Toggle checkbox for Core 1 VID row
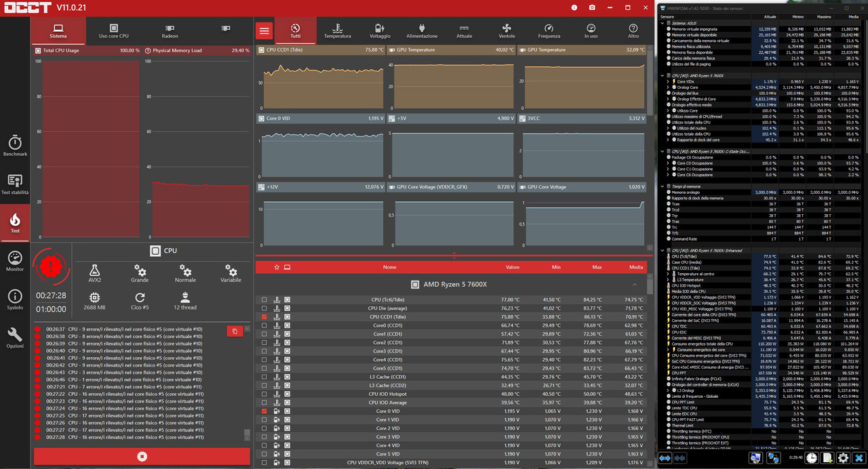The width and height of the screenshot is (868, 469). [264, 420]
